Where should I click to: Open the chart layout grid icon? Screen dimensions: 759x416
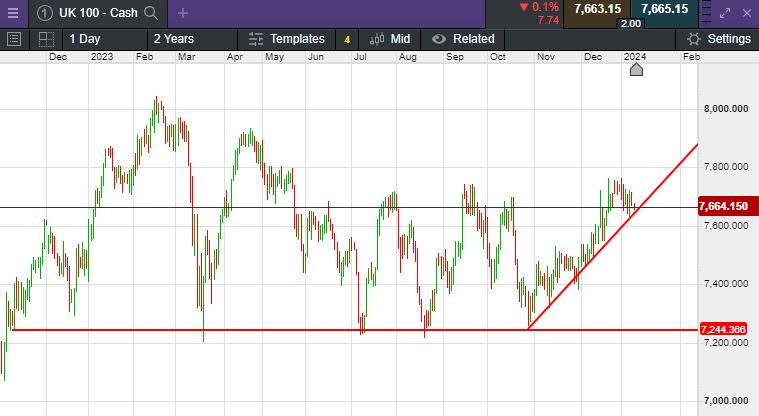[46, 39]
